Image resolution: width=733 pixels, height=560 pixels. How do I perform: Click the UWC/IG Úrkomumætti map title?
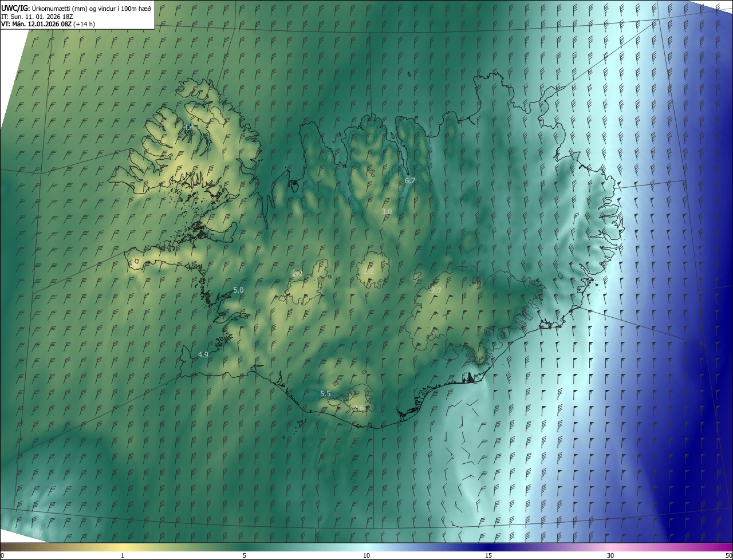click(76, 8)
